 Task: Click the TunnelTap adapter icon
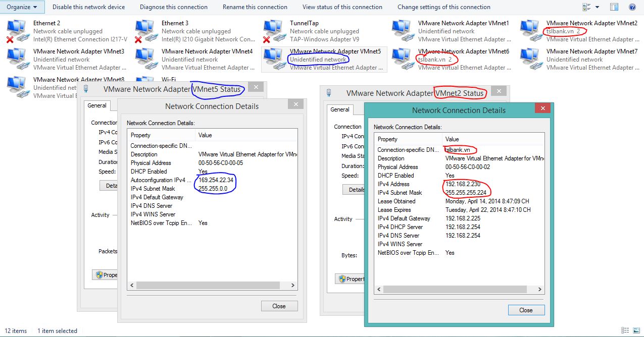click(273, 31)
